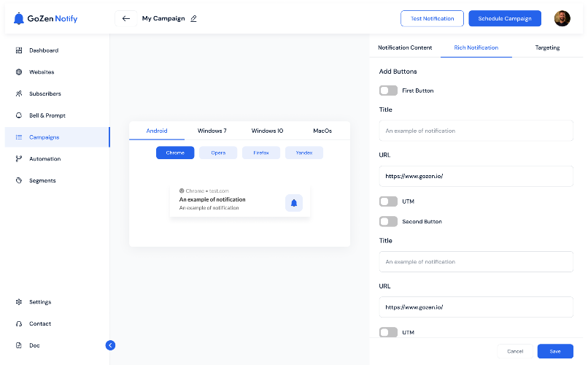This screenshot has height=365, width=588.
Task: Select the Rich Notification tab
Action: 476,47
